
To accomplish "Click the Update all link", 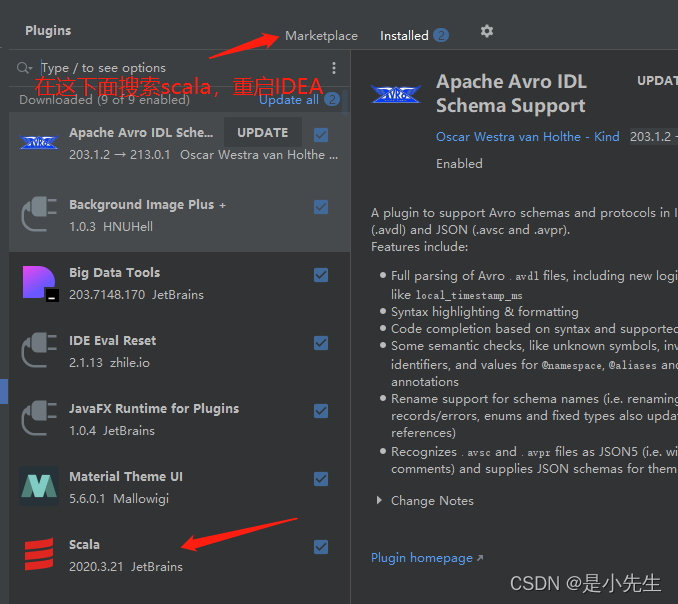I will click(289, 99).
